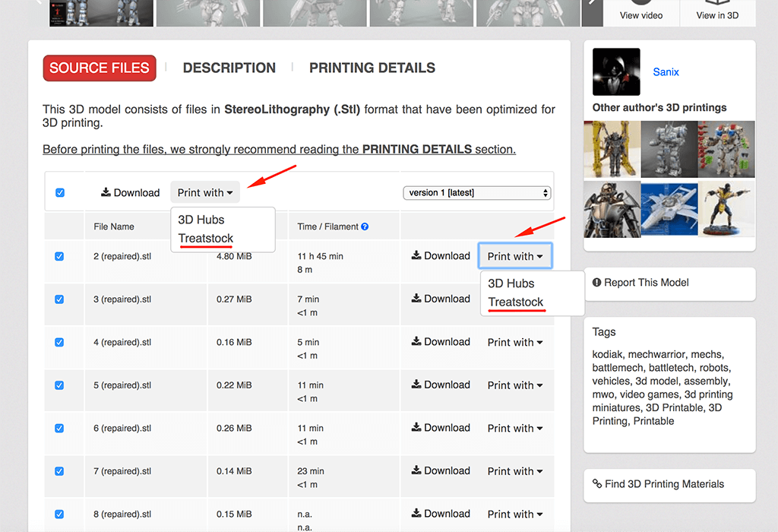Uncheck the select-all files checkbox
778x532 pixels.
[60, 193]
